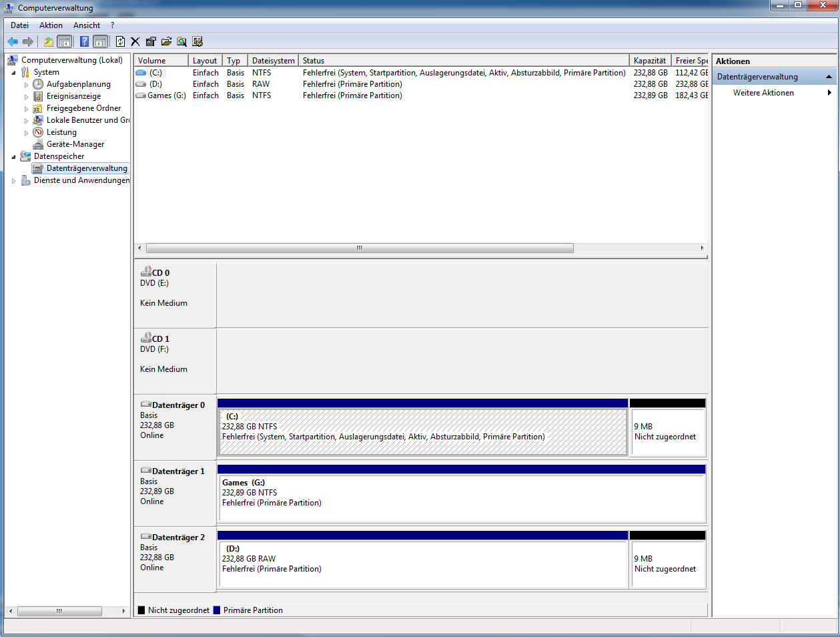Click the Leistung performance icon
840x637 pixels.
(38, 132)
